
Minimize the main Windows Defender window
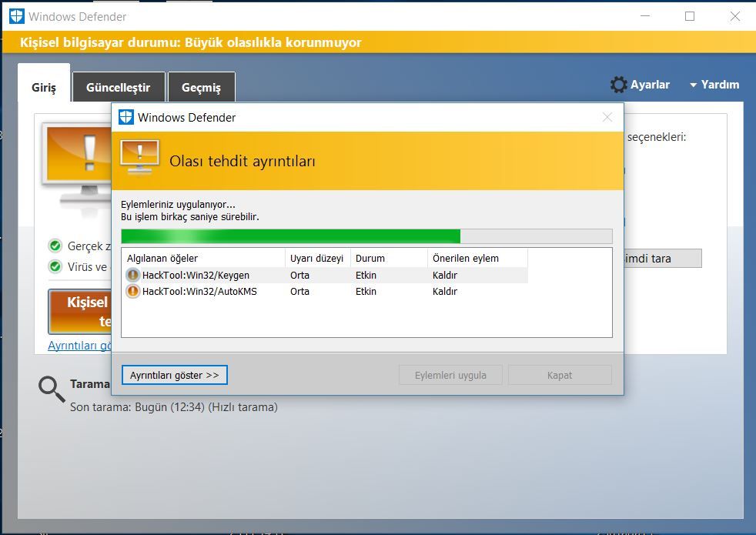point(645,16)
